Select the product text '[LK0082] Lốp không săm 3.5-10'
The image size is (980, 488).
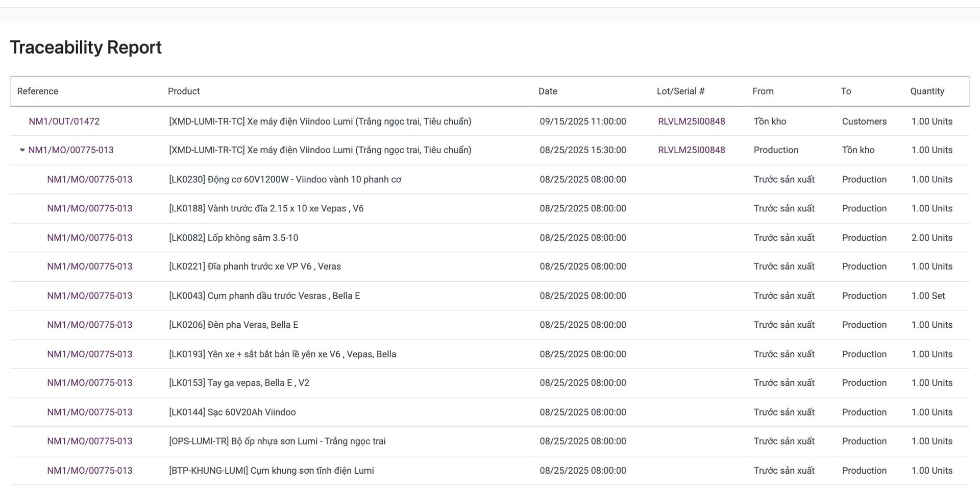pyautogui.click(x=234, y=238)
